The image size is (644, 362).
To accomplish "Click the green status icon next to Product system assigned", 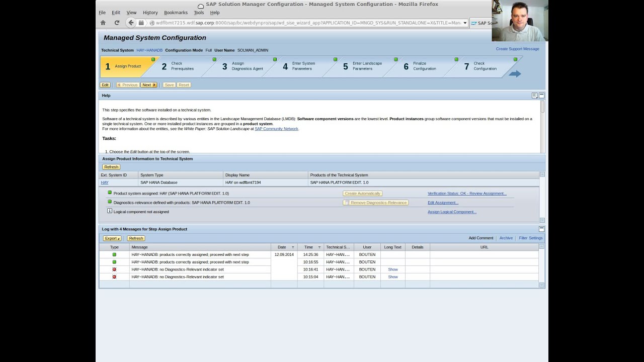I will click(x=110, y=193).
